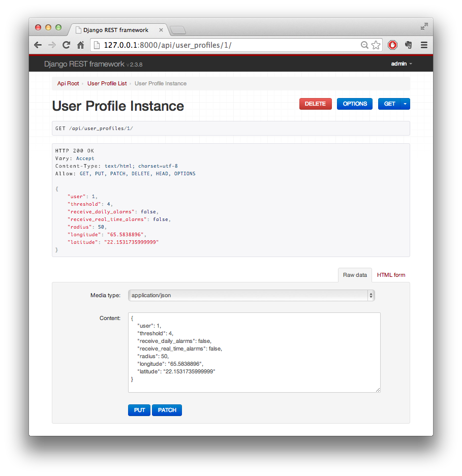Viewport: 462px width, 476px height.
Task: Click the "radius": 50 response line
Action: click(87, 227)
